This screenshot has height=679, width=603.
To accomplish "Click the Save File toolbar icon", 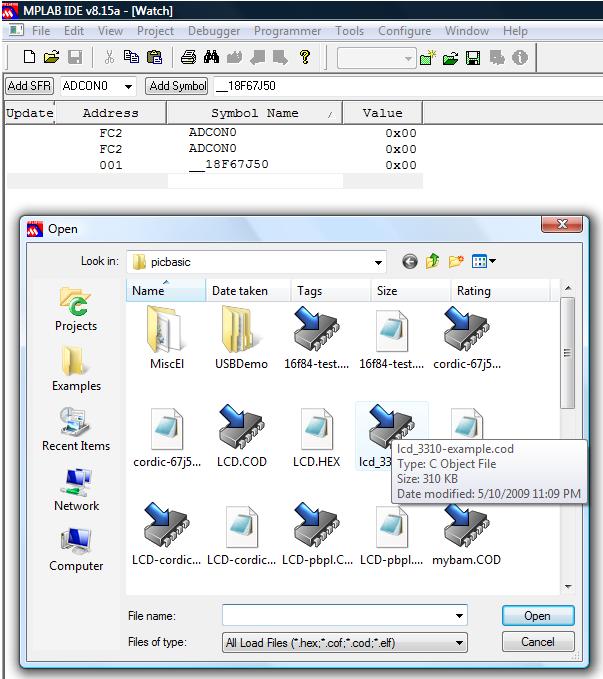I will coord(75,57).
